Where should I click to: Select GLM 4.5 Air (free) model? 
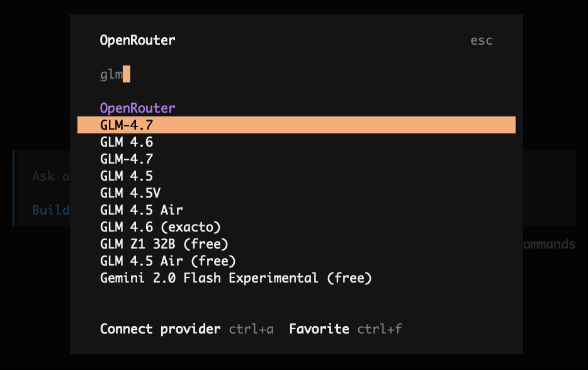168,261
